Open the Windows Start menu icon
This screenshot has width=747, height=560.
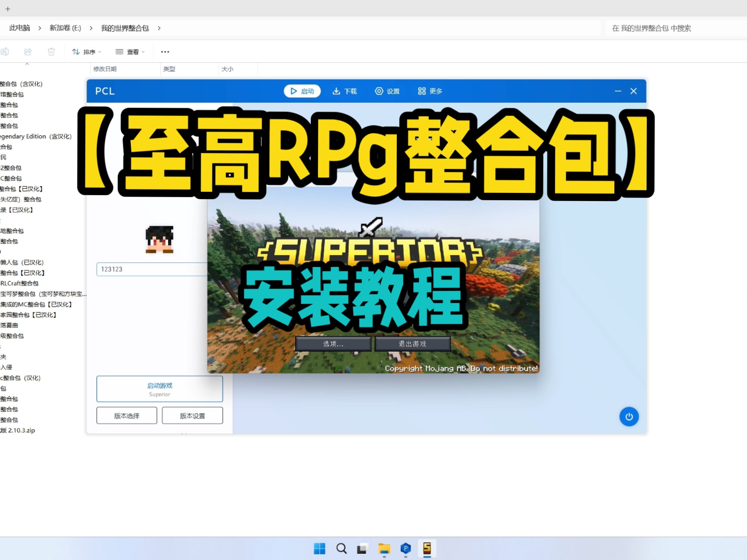pyautogui.click(x=319, y=549)
